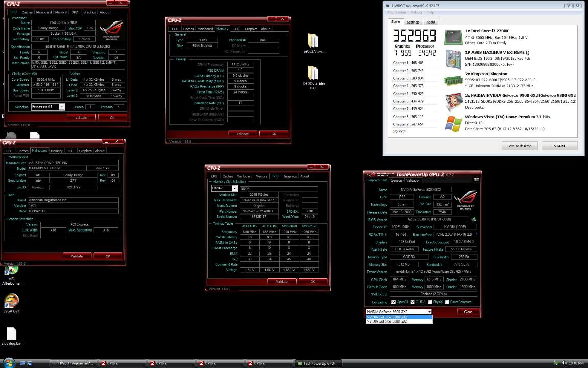Image resolution: width=588 pixels, height=368 pixels.
Task: Click the BIOS save chip icon in GPU-Z
Action: click(474, 219)
